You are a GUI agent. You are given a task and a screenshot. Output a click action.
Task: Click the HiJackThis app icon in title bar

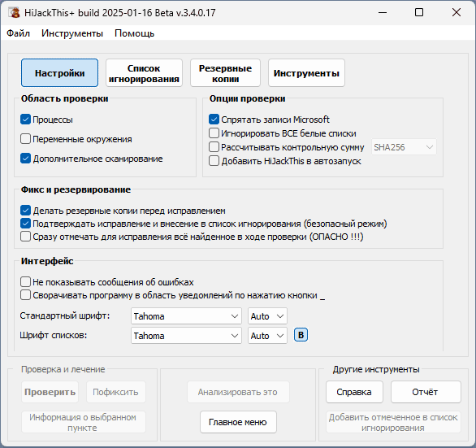14,12
